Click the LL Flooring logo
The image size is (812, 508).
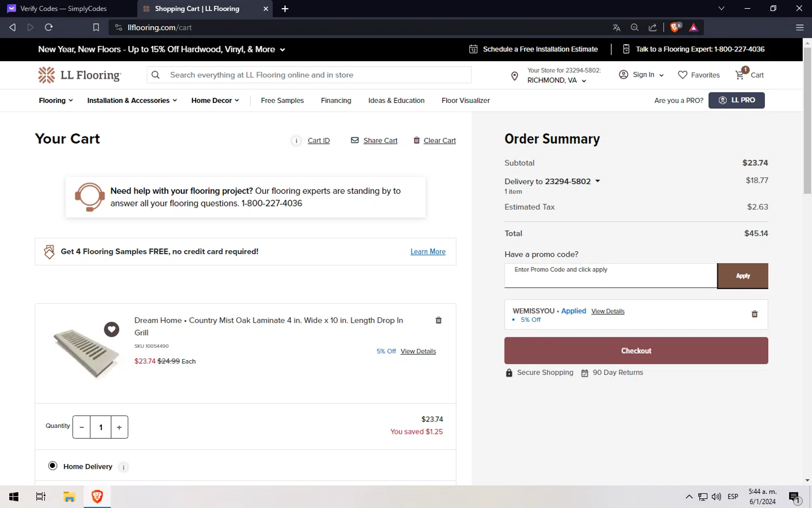click(80, 75)
